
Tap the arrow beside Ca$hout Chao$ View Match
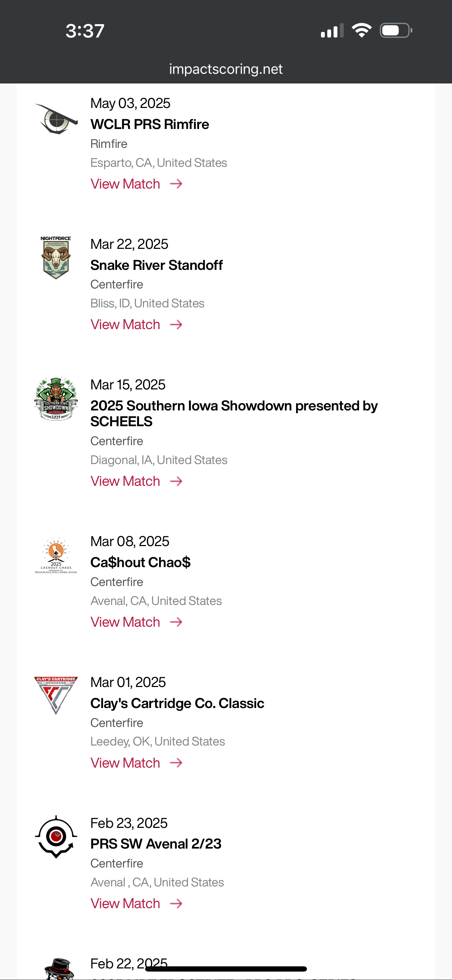coord(176,622)
